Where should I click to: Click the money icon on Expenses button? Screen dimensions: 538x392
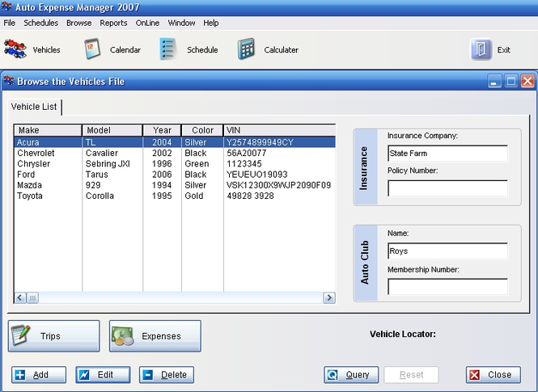122,336
